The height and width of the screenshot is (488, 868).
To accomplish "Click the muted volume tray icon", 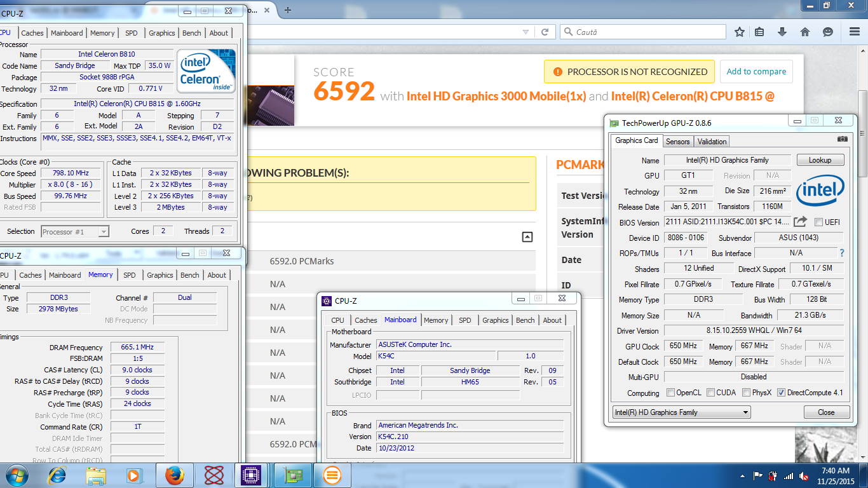I will coord(804,475).
